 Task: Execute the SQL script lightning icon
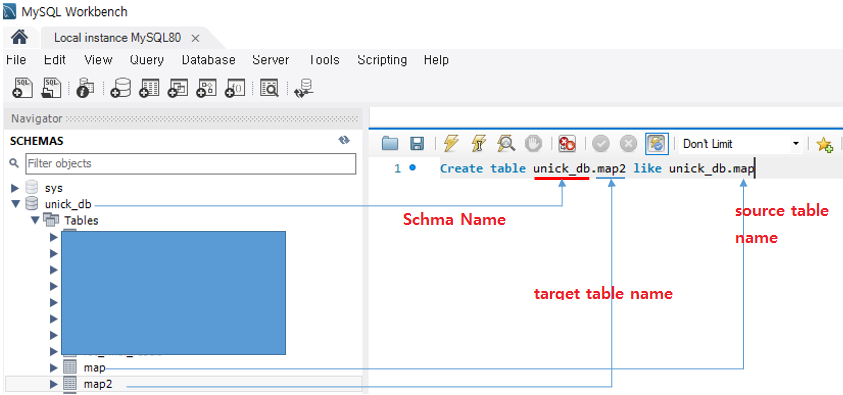tap(451, 143)
